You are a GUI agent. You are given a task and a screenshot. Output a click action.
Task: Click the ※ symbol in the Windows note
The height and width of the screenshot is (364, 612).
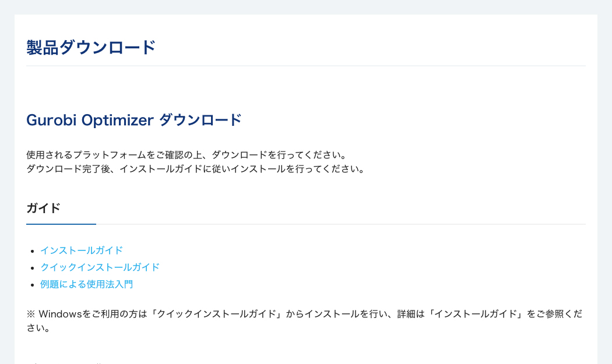[31, 314]
